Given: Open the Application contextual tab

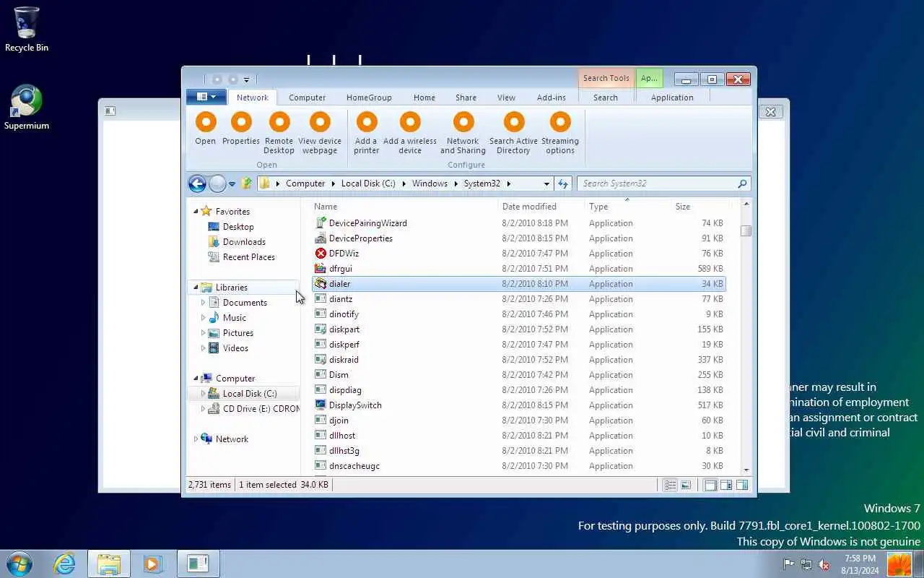Looking at the screenshot, I should 672,98.
